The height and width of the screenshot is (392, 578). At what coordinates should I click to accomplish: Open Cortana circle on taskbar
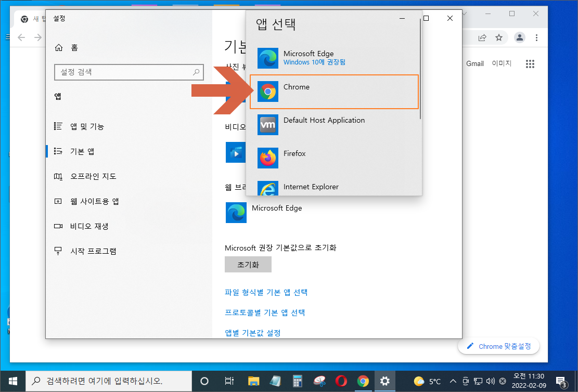pos(204,381)
